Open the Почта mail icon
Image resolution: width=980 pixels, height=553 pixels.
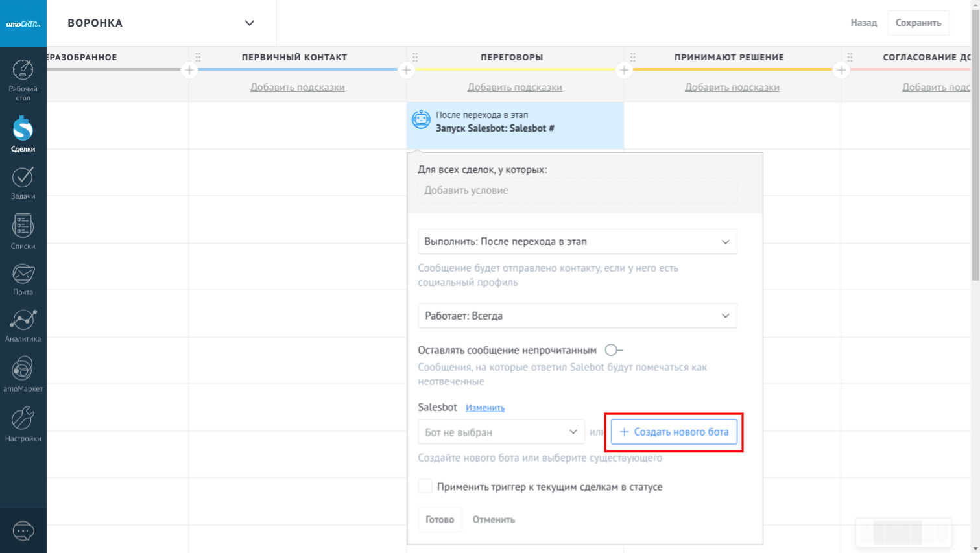[x=23, y=274]
